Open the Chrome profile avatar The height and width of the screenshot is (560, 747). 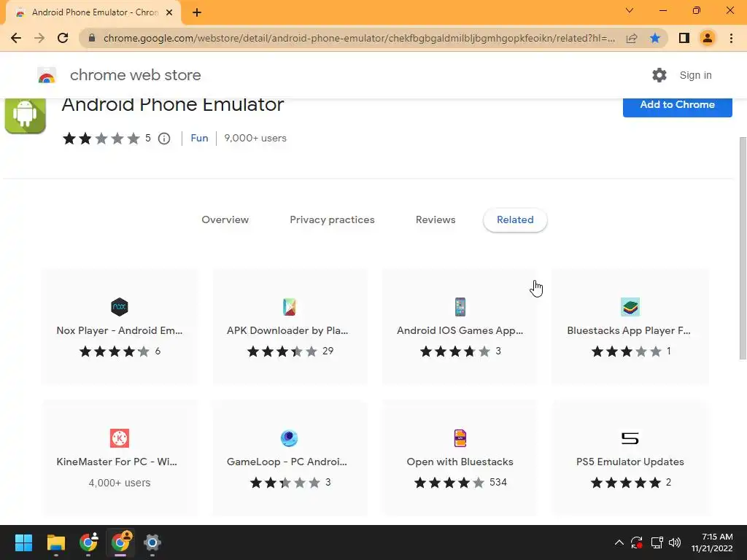click(708, 38)
